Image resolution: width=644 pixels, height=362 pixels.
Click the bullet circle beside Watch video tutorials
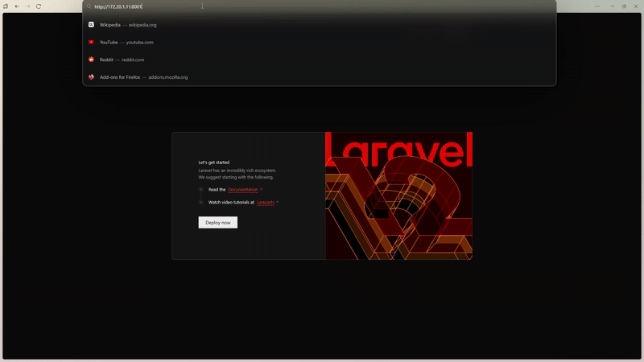200,203
